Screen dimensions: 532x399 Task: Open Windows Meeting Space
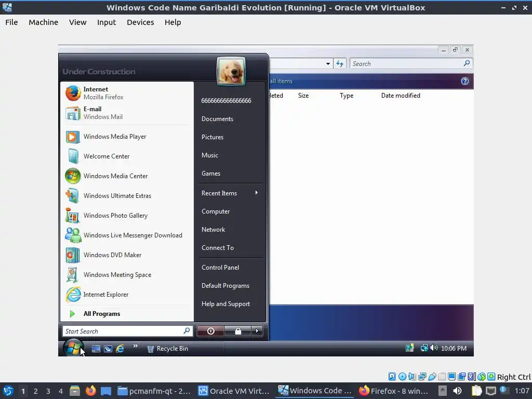click(126, 274)
